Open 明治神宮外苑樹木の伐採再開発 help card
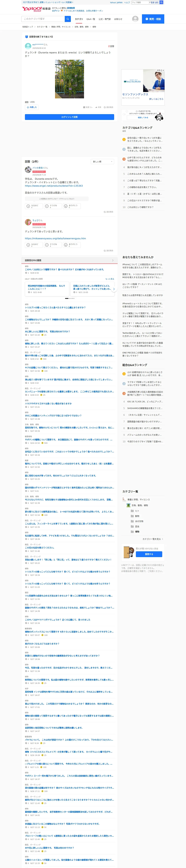The image size is (186, 868). pyautogui.click(x=47, y=289)
